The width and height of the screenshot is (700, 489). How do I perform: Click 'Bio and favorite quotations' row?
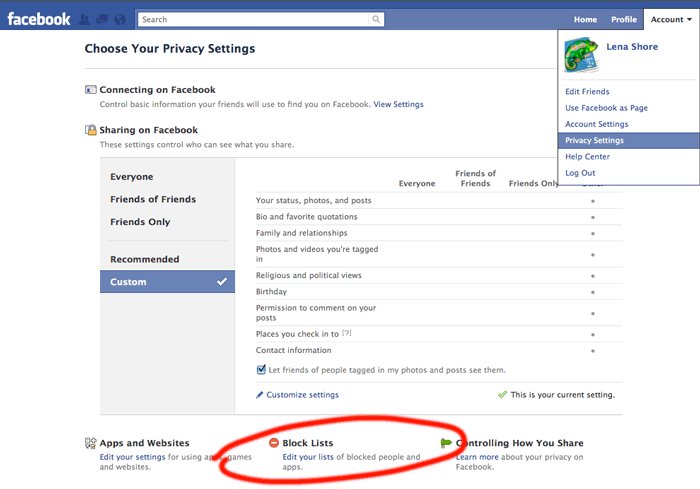[439, 217]
